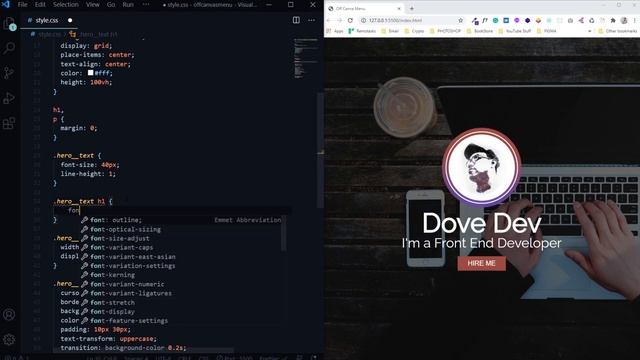The image size is (640, 360).
Task: Open the Accounts menu in the activity bar
Action: 9,314
